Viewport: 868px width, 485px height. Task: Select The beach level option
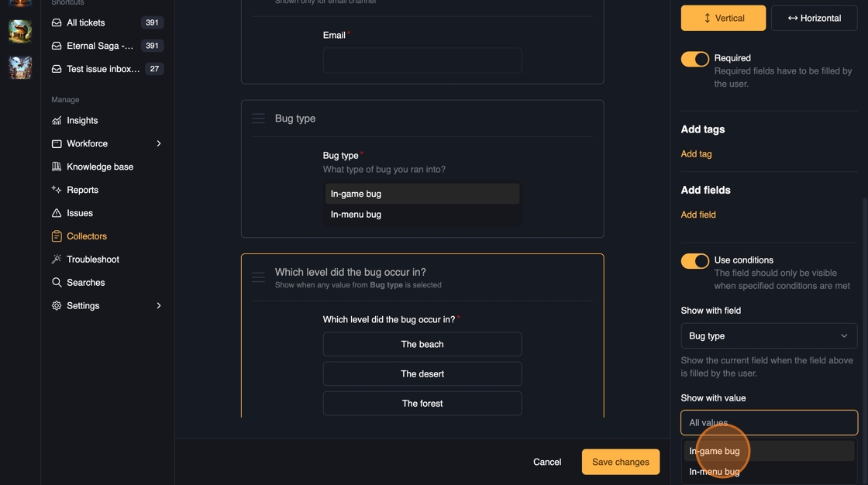click(422, 344)
